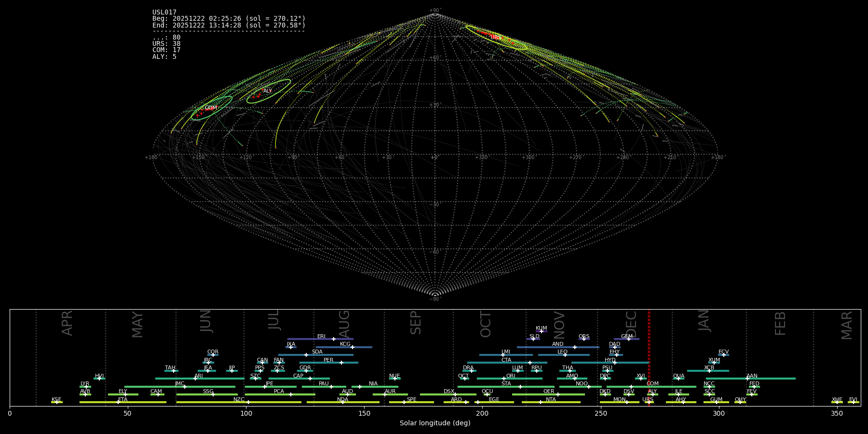Click the KSE shower label in timeline
Screen dimensions: 868x434
[56, 400]
